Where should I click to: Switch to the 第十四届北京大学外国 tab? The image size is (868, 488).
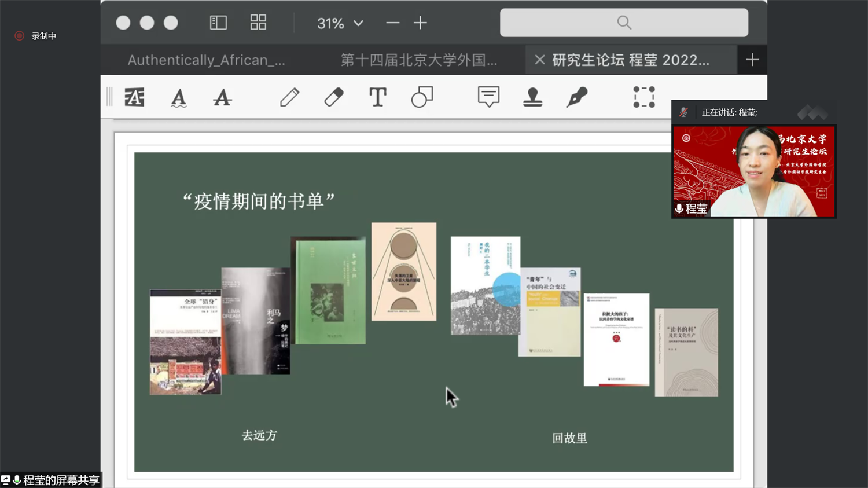click(418, 60)
